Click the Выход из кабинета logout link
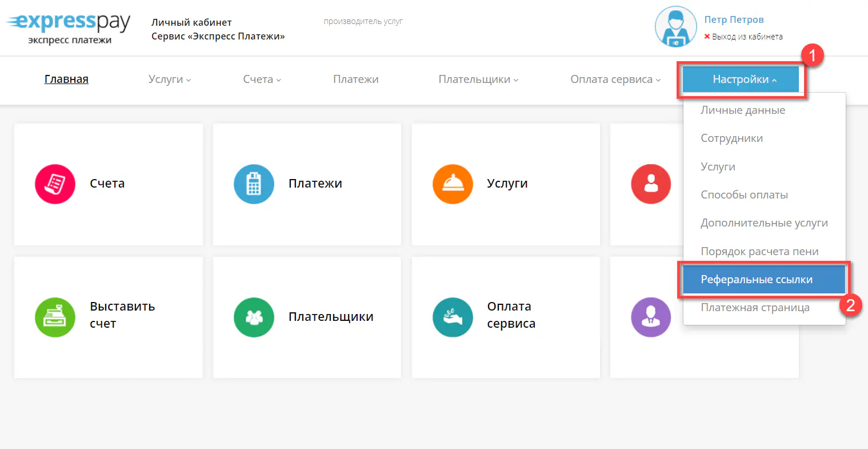This screenshot has width=868, height=449. pyautogui.click(x=747, y=37)
